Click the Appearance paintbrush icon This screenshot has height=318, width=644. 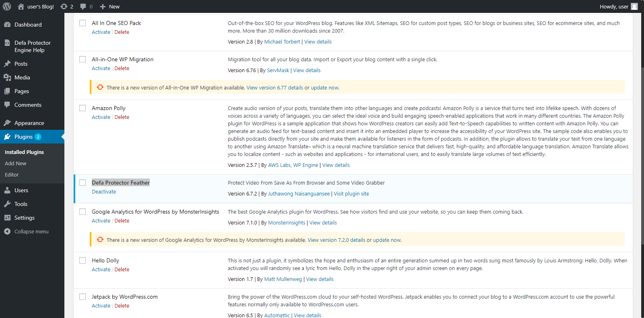click(7, 123)
